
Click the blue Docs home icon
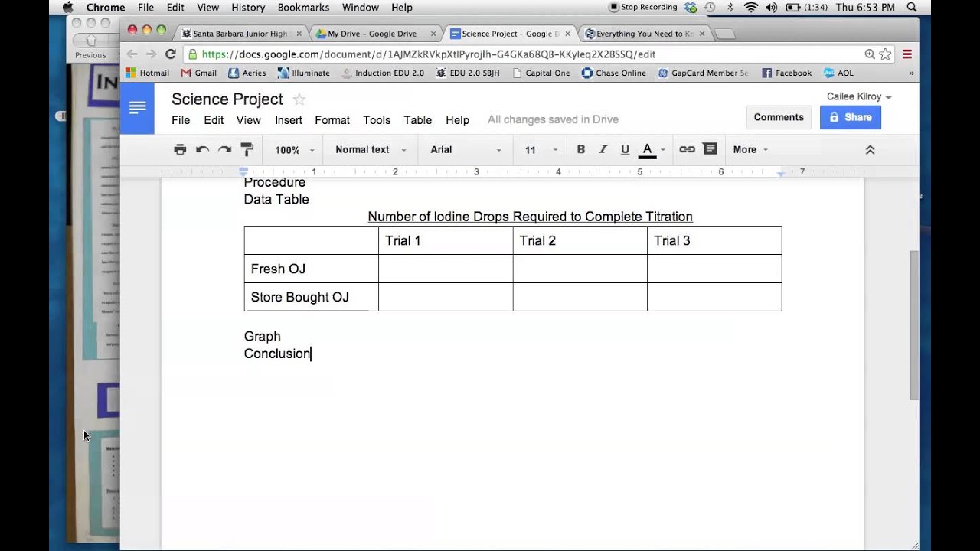point(138,108)
